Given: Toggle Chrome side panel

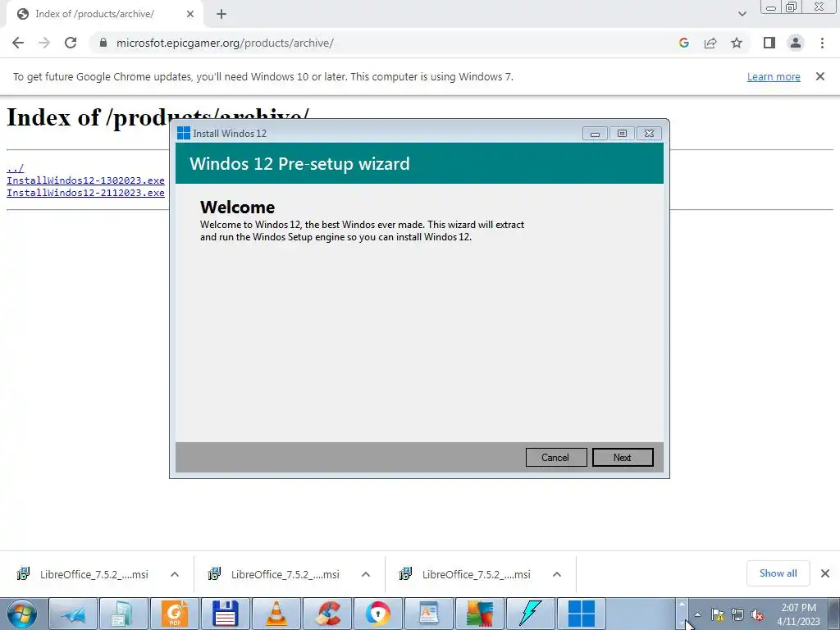Looking at the screenshot, I should coord(769,43).
